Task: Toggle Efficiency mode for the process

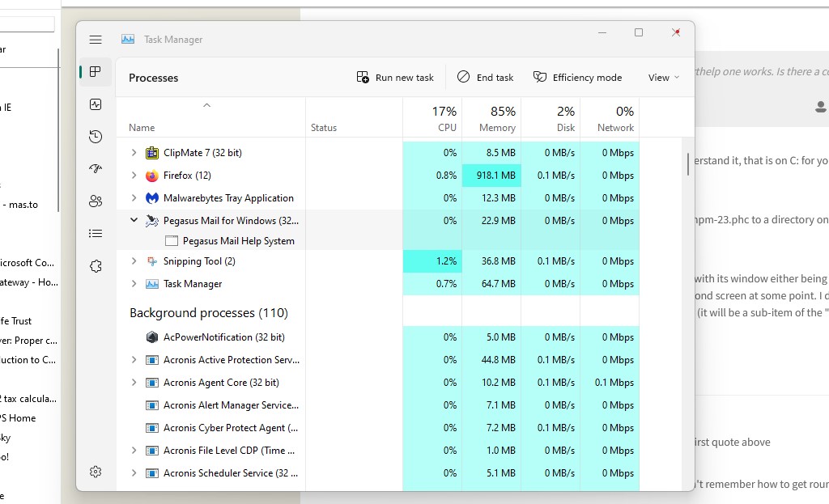Action: point(577,78)
